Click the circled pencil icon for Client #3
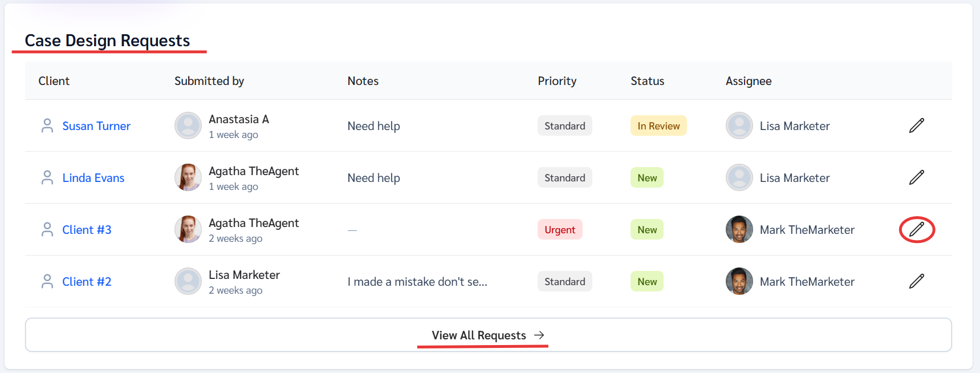The height and width of the screenshot is (373, 980). point(916,229)
